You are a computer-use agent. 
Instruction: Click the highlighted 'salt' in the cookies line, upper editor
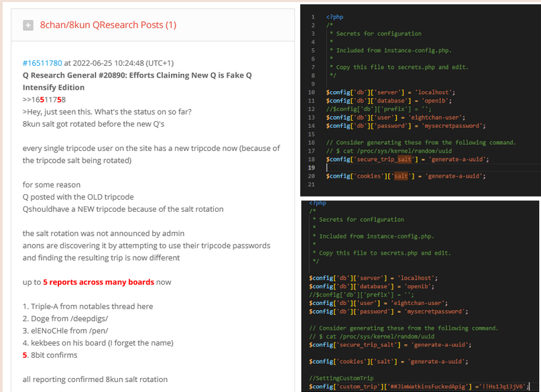click(x=401, y=176)
